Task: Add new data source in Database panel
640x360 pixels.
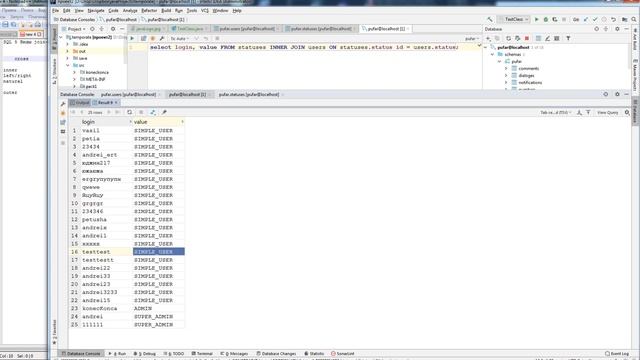Action: click(x=488, y=38)
